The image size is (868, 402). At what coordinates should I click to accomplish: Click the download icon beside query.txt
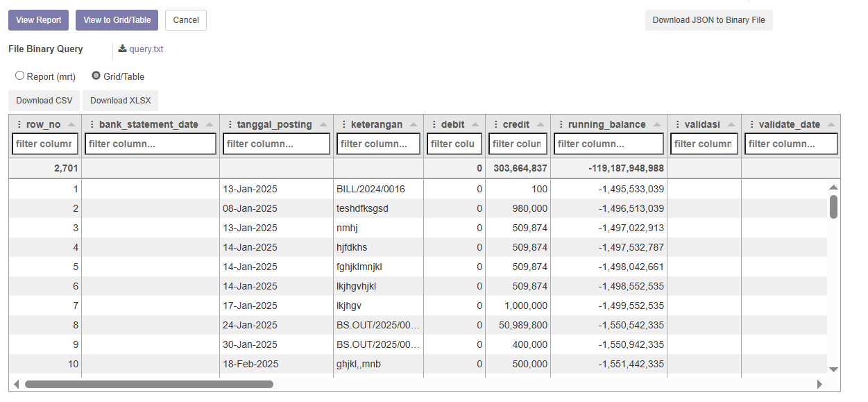coord(122,49)
